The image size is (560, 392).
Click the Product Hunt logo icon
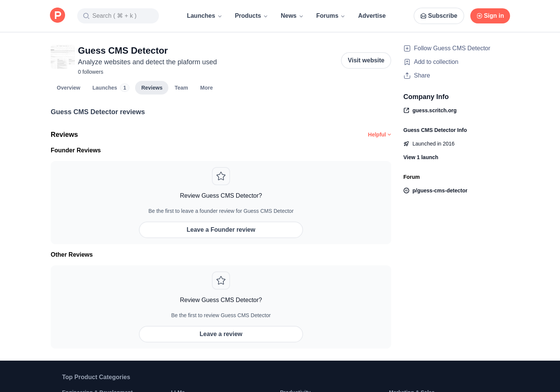(58, 15)
